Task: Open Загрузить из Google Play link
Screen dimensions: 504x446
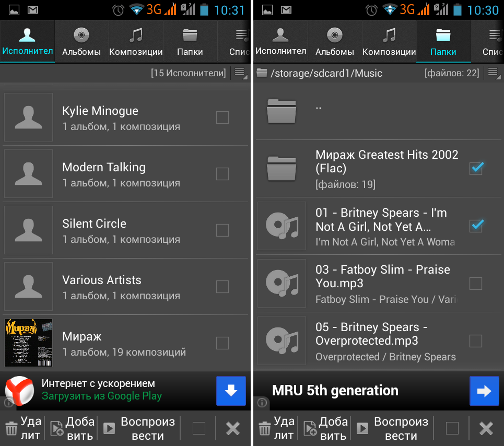Action: click(101, 396)
